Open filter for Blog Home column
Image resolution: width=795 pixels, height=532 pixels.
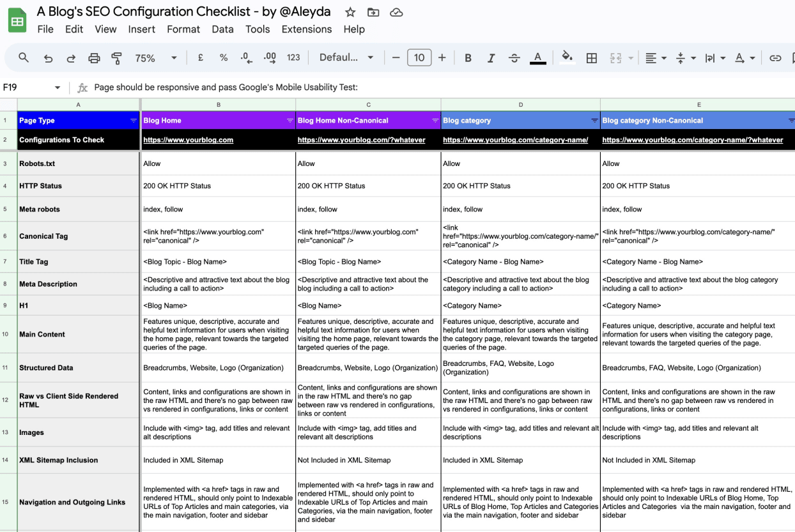(290, 121)
